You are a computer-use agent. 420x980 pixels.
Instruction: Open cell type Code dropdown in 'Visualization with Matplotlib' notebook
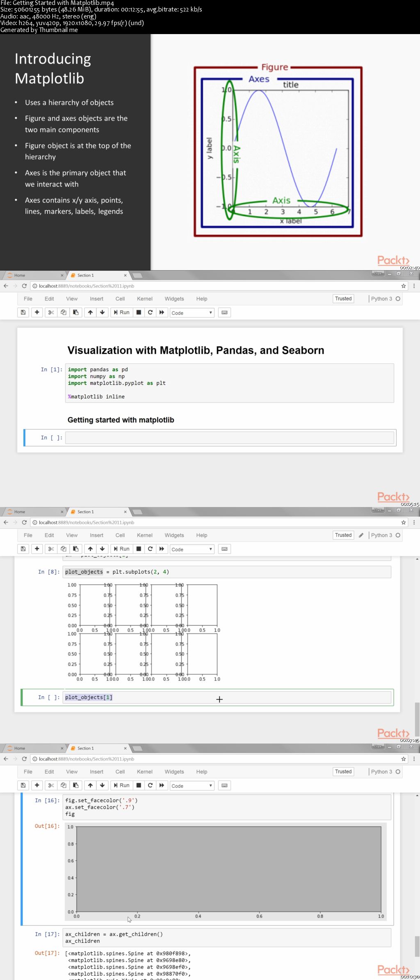click(192, 313)
